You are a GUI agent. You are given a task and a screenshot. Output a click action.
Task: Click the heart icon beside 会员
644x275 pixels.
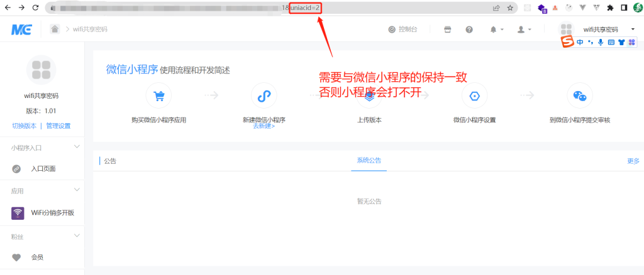tap(16, 258)
